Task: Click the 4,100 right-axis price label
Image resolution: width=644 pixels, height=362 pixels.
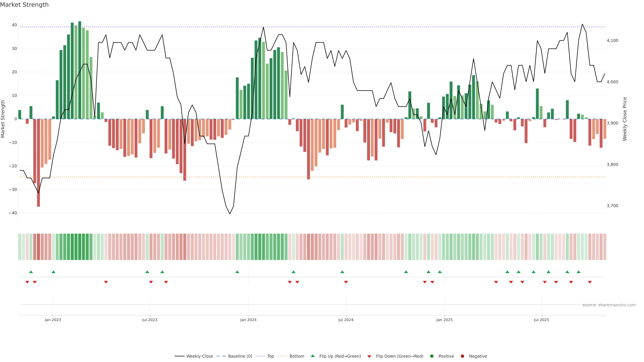Action: coord(612,40)
